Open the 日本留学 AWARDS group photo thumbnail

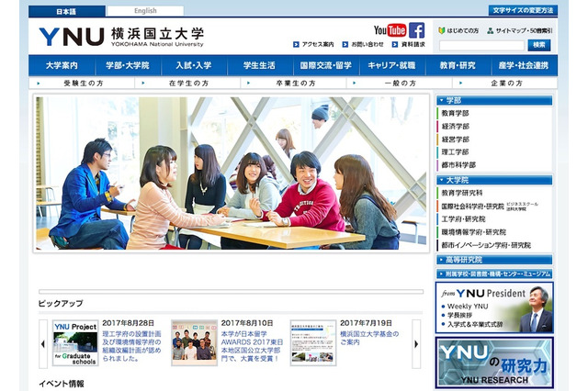(x=194, y=343)
